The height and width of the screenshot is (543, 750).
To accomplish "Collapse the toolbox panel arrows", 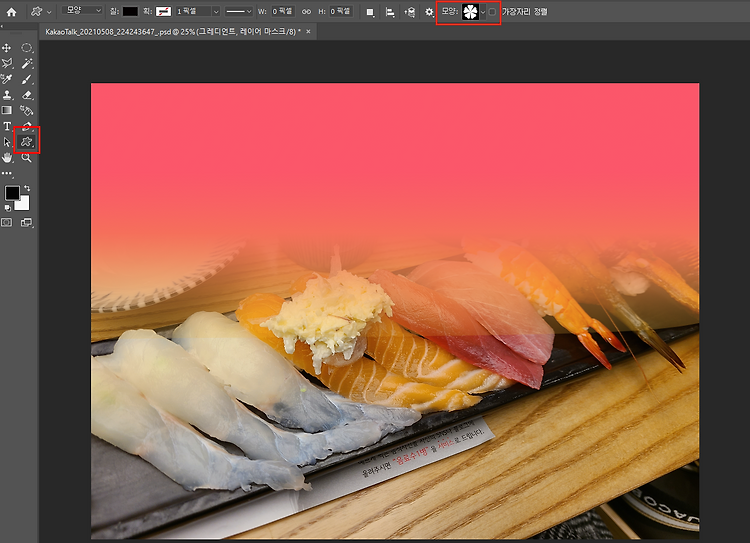I will [2, 26].
